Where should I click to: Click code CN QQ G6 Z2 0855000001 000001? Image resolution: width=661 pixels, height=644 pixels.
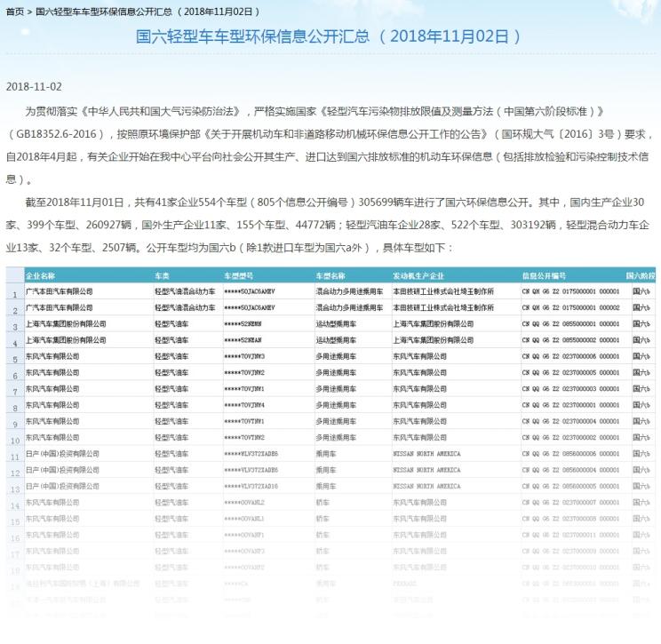570,323
